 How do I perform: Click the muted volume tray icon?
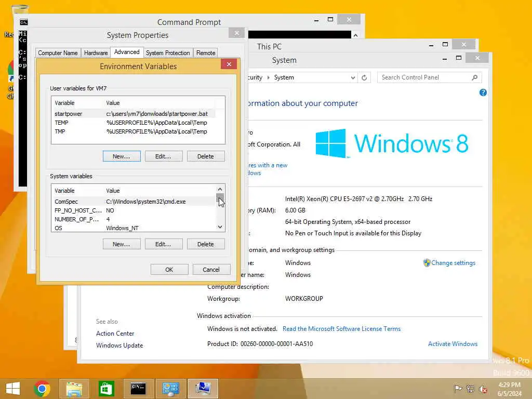pyautogui.click(x=483, y=389)
